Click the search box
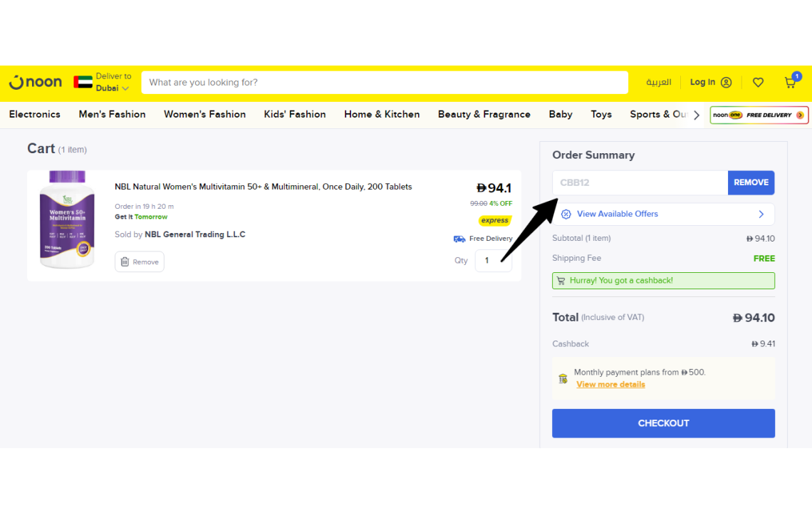This screenshot has width=812, height=513. coord(385,83)
